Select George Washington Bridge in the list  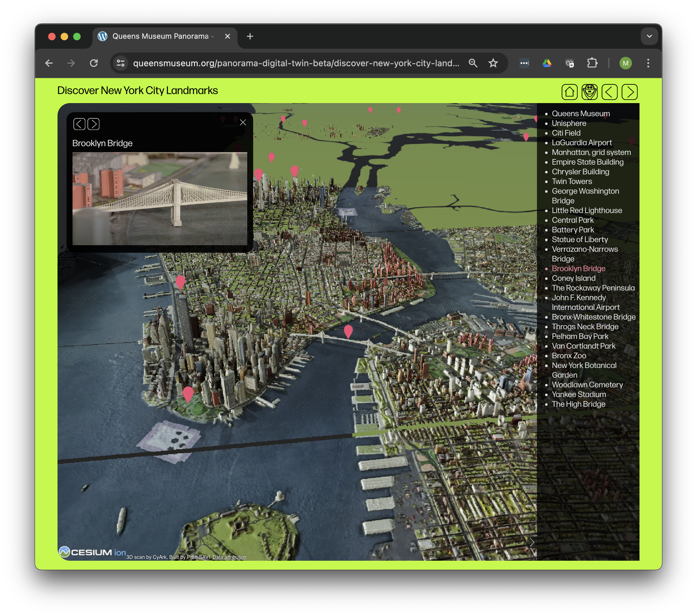[x=585, y=196]
